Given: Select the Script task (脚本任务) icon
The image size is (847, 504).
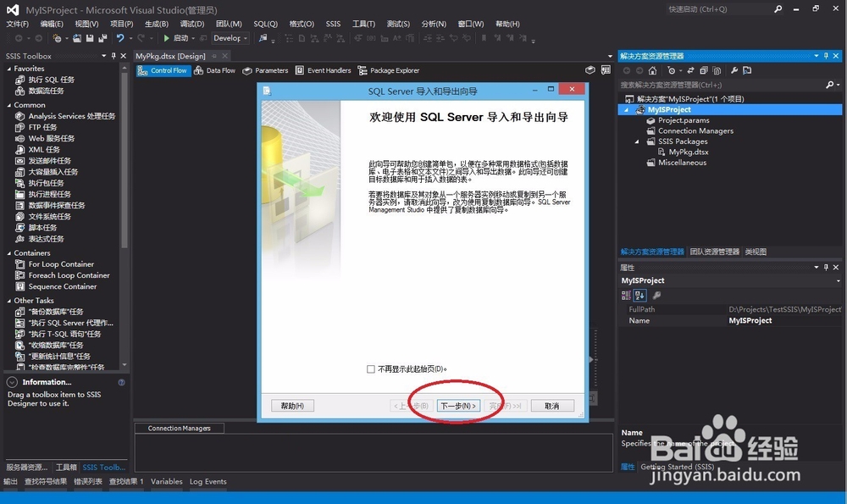Looking at the screenshot, I should pyautogui.click(x=20, y=228).
